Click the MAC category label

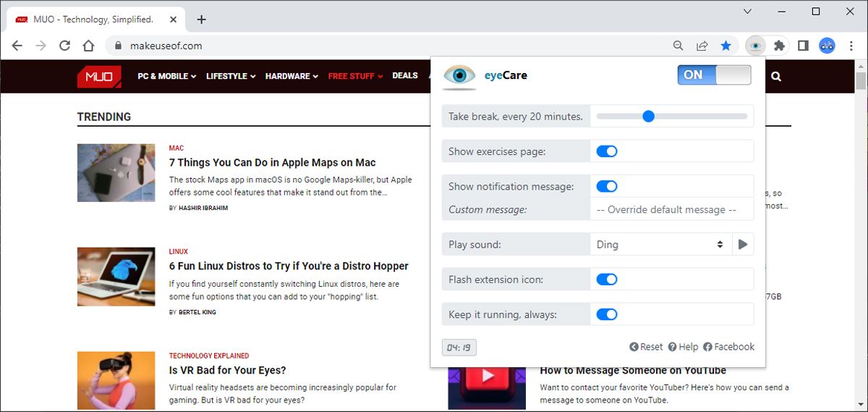[176, 148]
